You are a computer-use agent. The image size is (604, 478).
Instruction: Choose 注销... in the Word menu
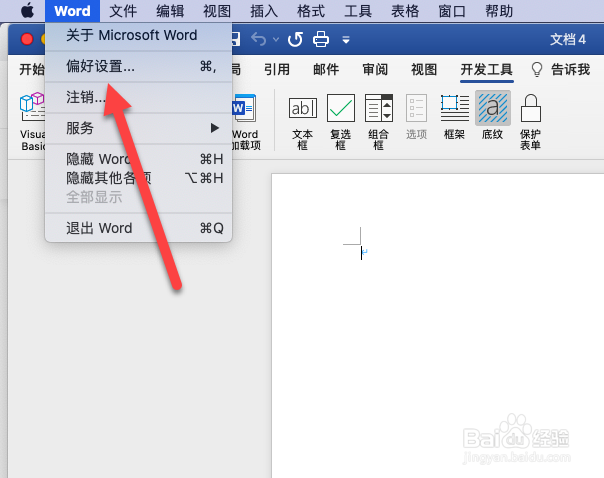coord(139,97)
